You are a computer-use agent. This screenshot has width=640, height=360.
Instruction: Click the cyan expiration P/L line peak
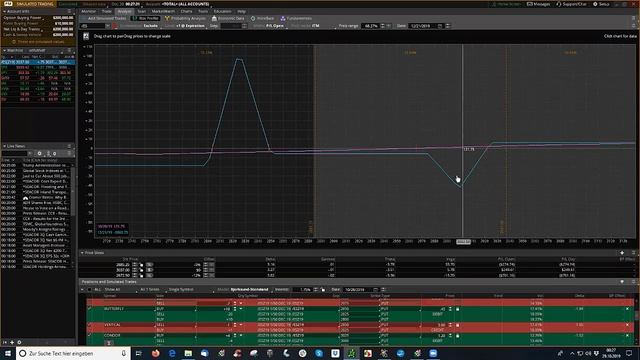(x=240, y=60)
